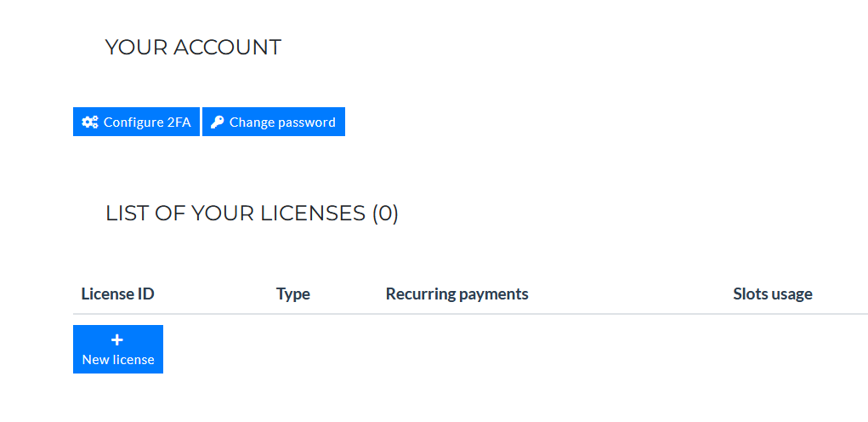The height and width of the screenshot is (422, 868).
Task: Click the word 'Configure' on the 2FA button
Action: coord(133,123)
